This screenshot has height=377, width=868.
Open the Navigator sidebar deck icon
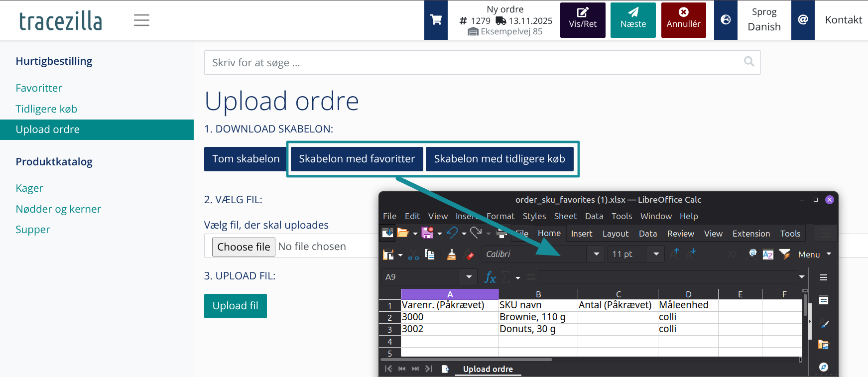824,367
